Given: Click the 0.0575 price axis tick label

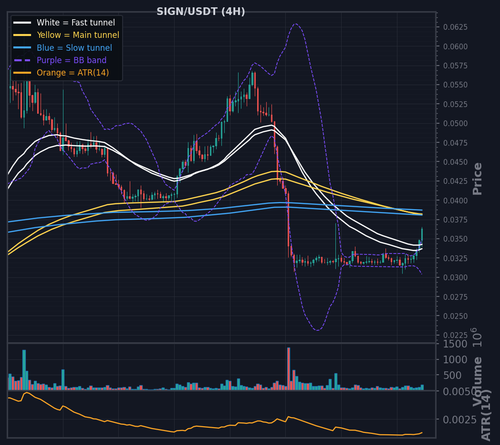Looking at the screenshot, I should (455, 66).
